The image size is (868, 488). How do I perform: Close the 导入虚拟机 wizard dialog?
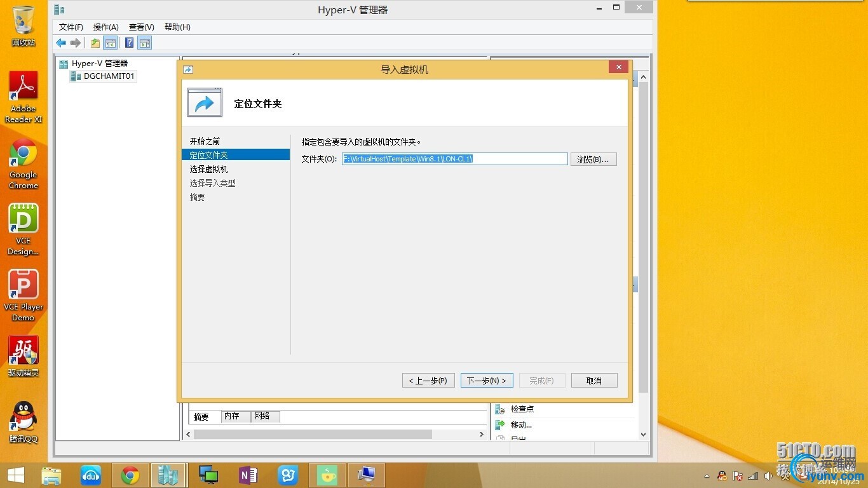(618, 67)
